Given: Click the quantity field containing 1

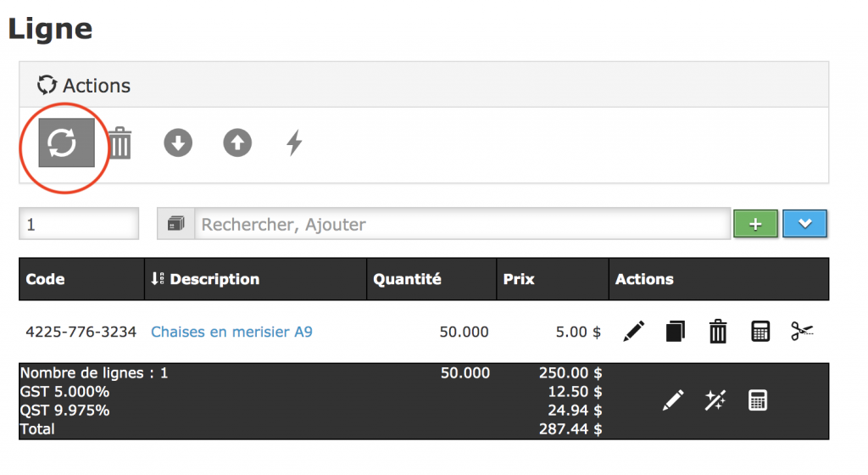Looking at the screenshot, I should coord(79,225).
